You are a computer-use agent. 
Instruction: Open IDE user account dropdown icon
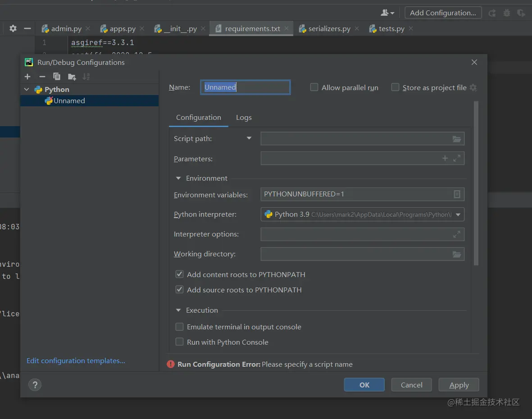387,13
